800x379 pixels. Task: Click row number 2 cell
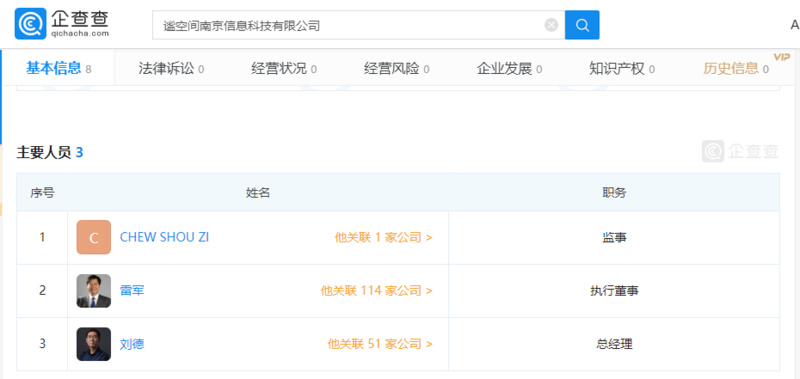pyautogui.click(x=42, y=291)
